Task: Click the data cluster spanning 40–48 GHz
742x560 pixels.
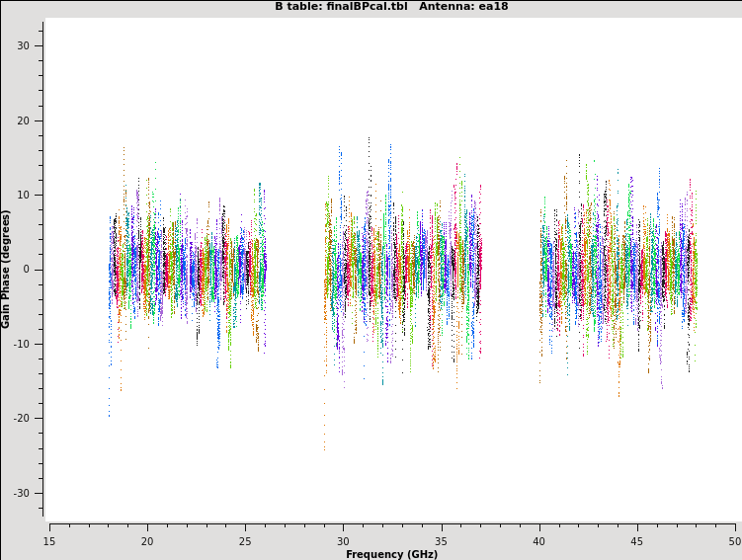Action: pos(618,270)
